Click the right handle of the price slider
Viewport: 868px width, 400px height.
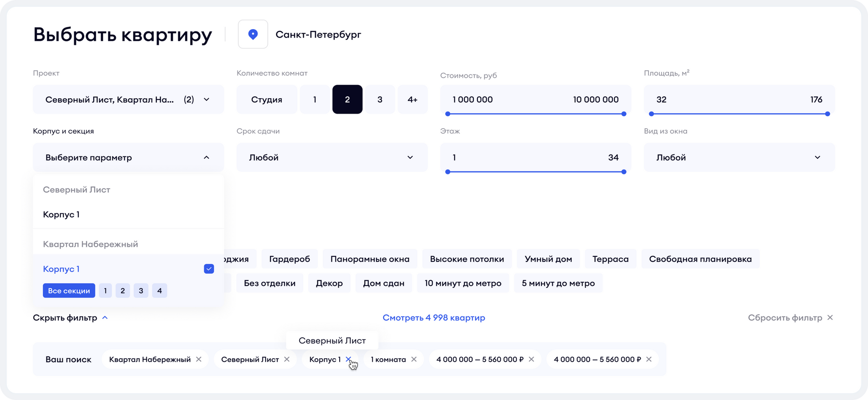(x=624, y=114)
